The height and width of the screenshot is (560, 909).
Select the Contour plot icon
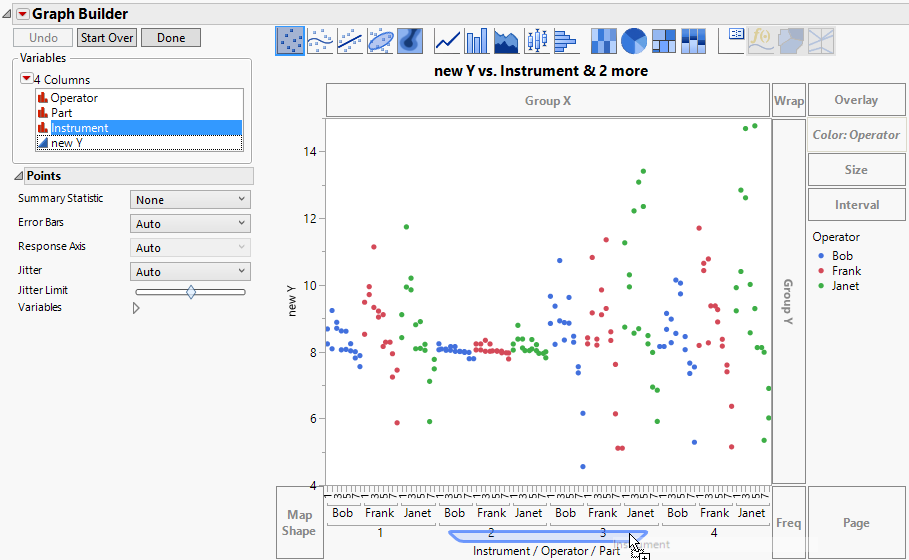[409, 40]
